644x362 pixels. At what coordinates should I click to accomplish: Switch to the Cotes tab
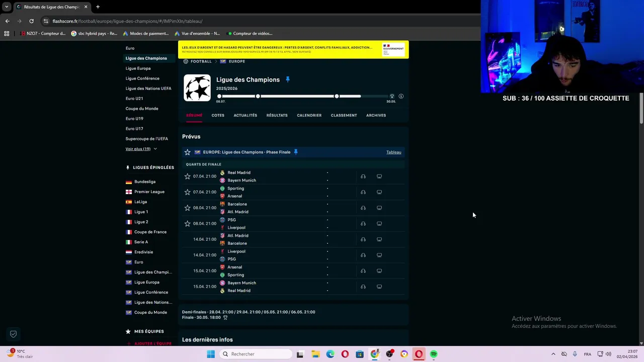coord(218,115)
